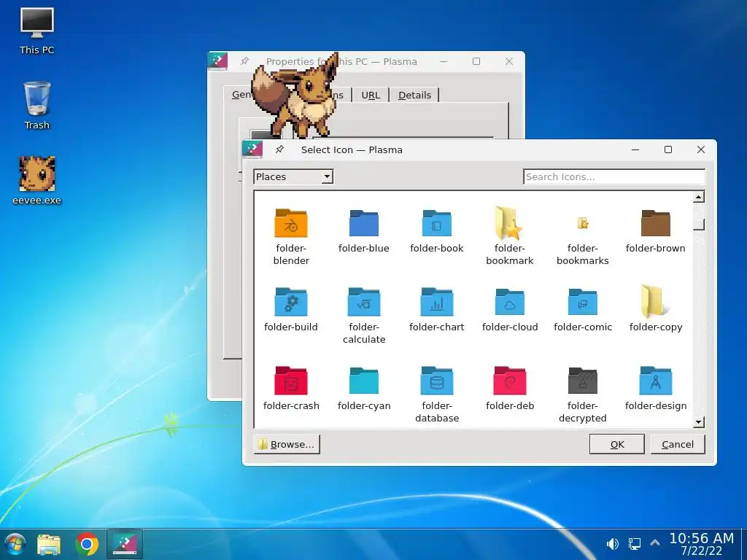747x560 pixels.
Task: Expand the hidden tray icons arrow
Action: pos(655,542)
